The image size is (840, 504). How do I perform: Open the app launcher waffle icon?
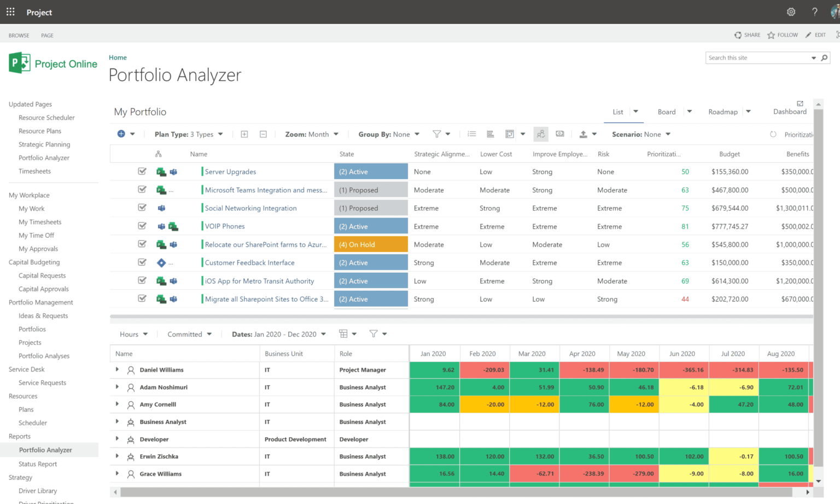pos(10,11)
